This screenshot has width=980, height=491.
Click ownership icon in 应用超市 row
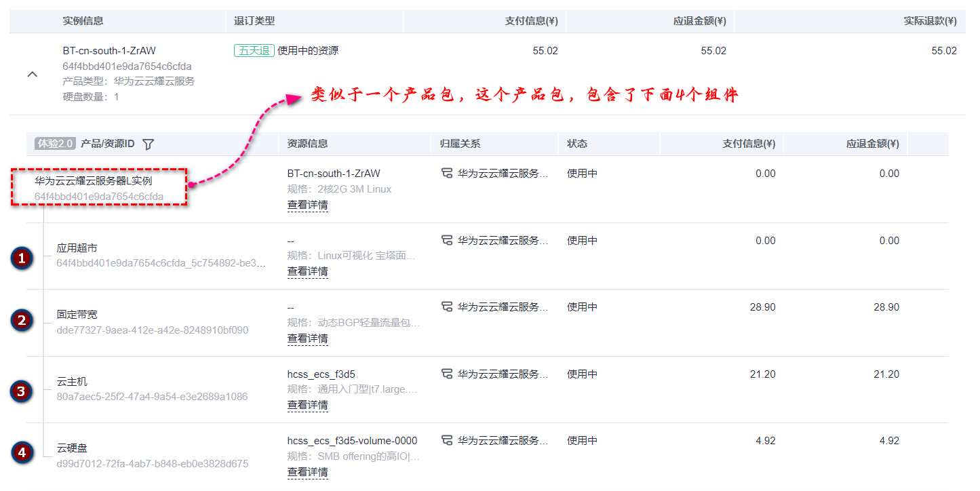click(446, 240)
